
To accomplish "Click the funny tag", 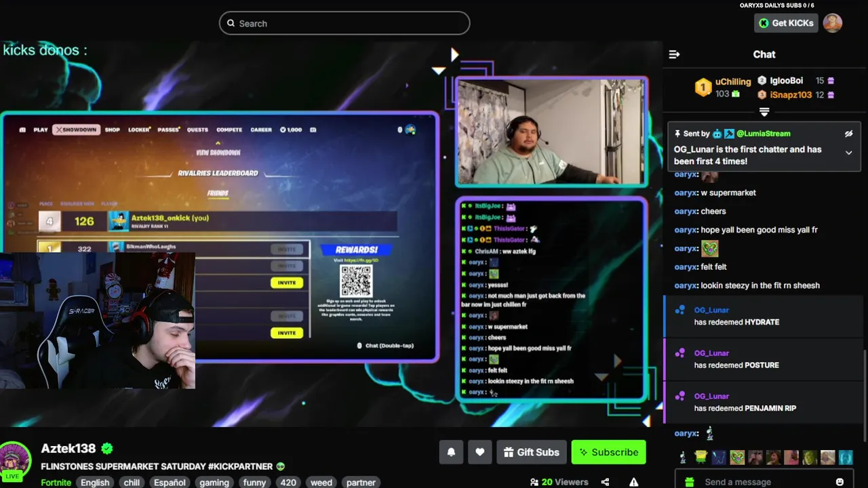I will 254,482.
